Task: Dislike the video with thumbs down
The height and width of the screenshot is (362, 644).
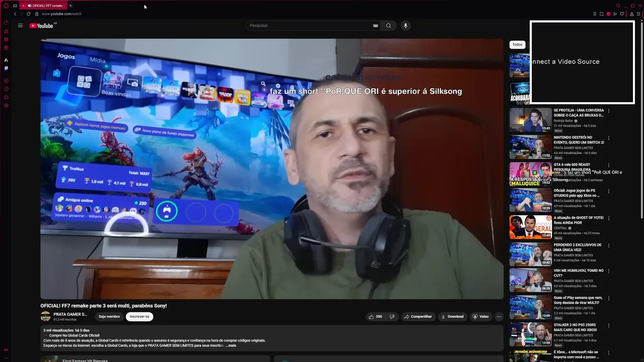Action: (392, 317)
